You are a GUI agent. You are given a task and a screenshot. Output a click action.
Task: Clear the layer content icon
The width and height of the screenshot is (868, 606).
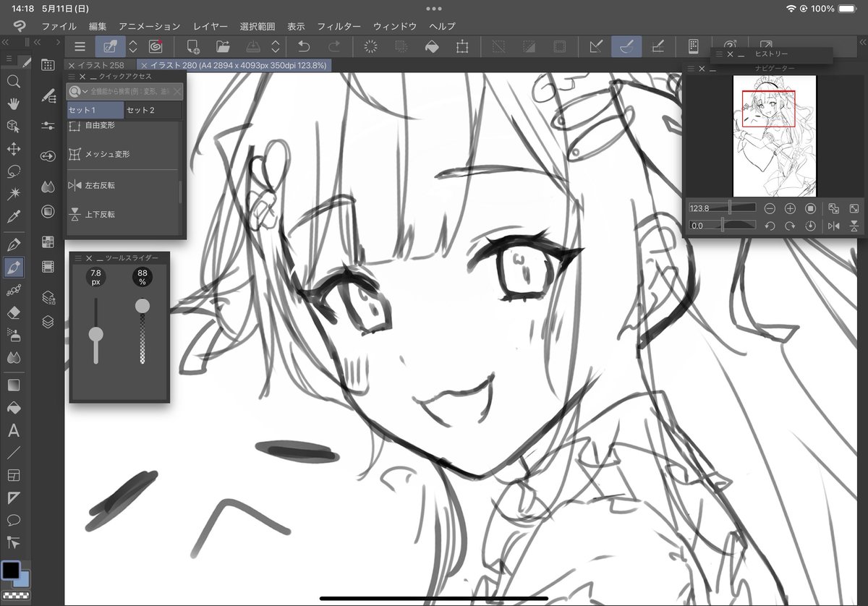click(x=370, y=47)
